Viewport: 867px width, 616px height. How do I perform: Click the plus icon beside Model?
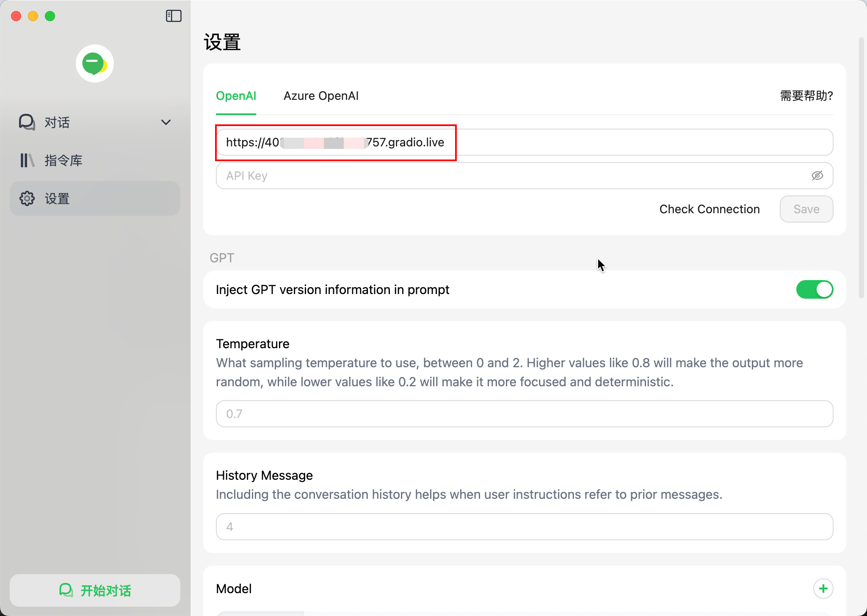point(823,588)
